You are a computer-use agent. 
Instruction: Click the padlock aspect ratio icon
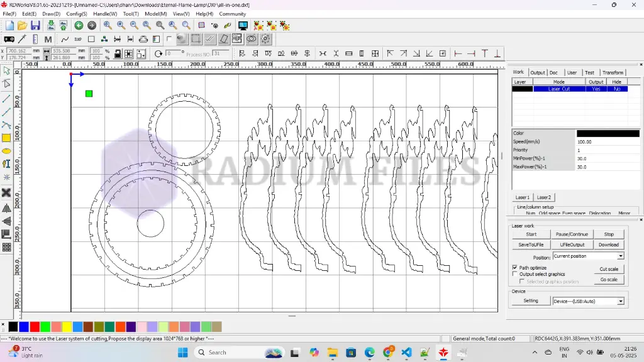[118, 54]
